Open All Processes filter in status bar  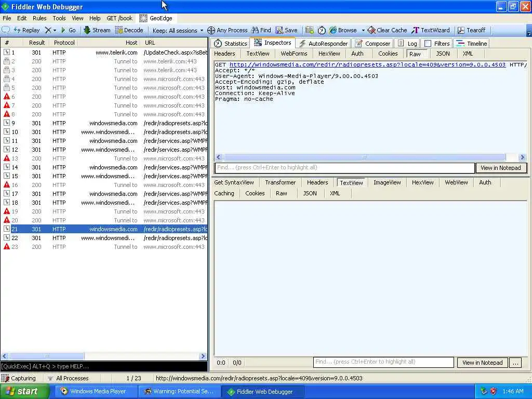tap(68, 378)
